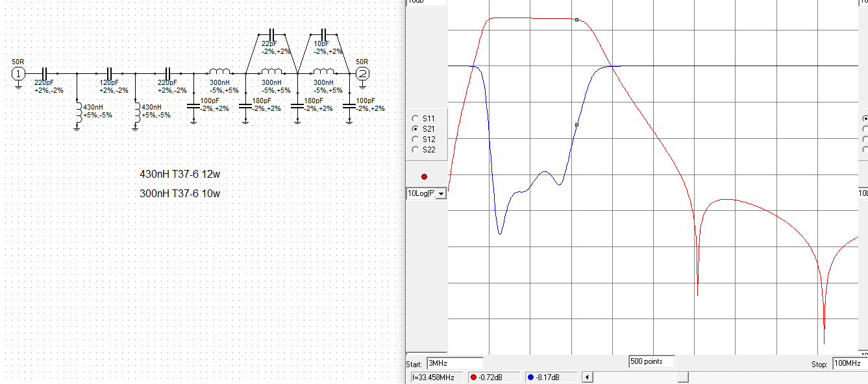This screenshot has height=384, width=868.
Task: Click the red trace indicator dot
Action: 425,176
